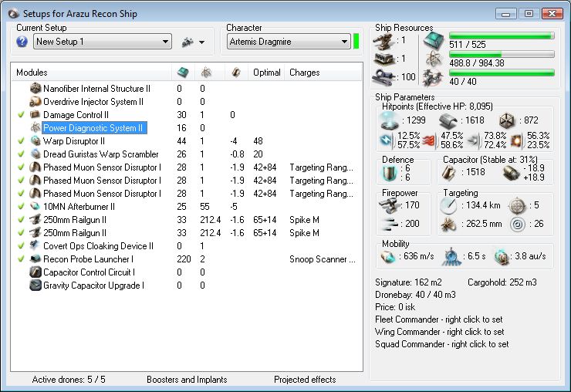Sort by the Modules column header
The width and height of the screenshot is (571, 392).
point(91,72)
